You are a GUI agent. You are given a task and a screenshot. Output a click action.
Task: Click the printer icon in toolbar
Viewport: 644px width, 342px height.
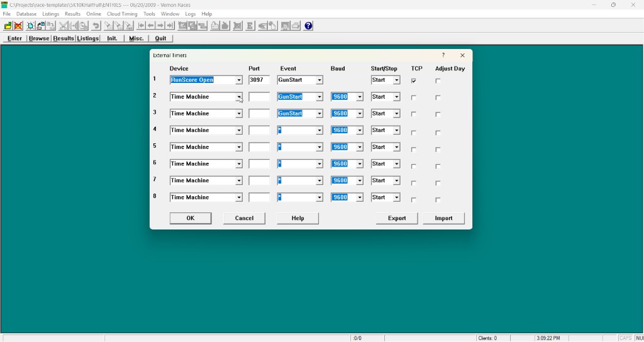tap(296, 26)
